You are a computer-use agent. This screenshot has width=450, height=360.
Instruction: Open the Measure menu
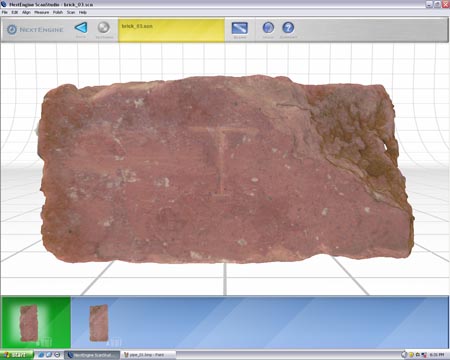point(42,12)
